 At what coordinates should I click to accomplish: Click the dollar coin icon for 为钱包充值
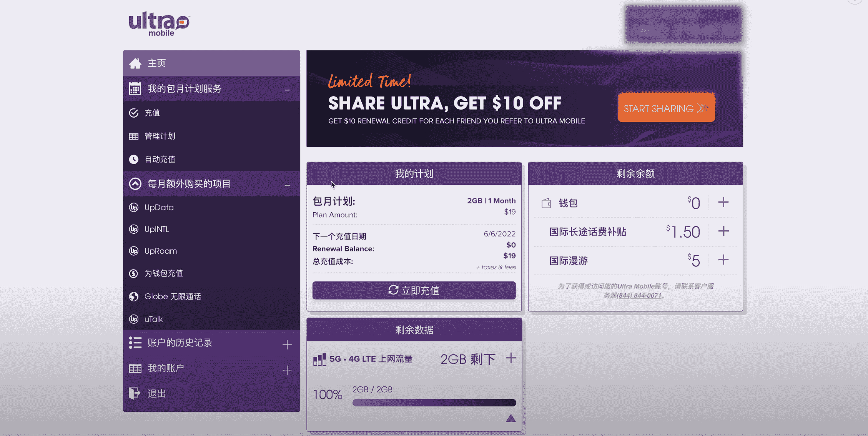click(x=134, y=273)
